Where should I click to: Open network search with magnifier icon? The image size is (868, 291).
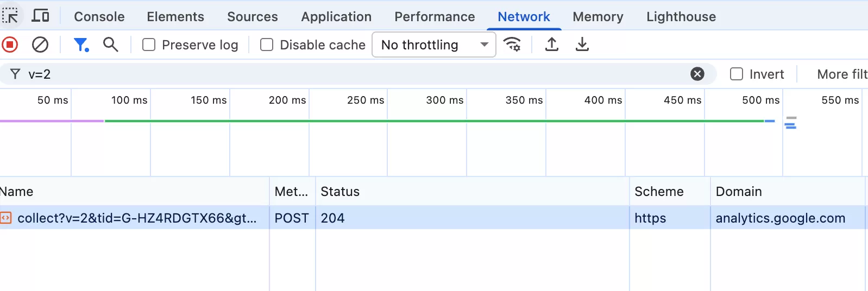pos(111,45)
